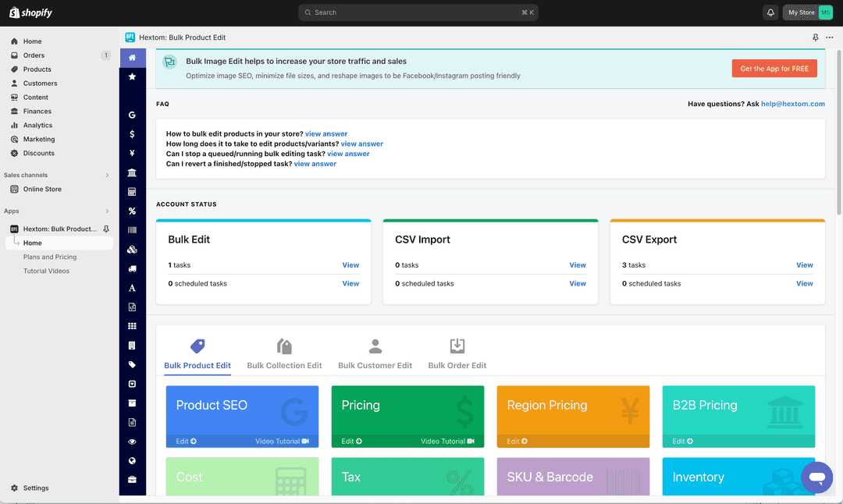Open the Pricing dollar icon in app sidebar
The width and height of the screenshot is (843, 504).
pos(132,133)
